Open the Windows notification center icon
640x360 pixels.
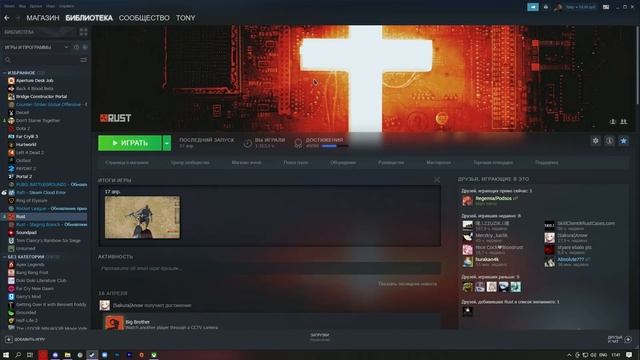[x=629, y=355]
